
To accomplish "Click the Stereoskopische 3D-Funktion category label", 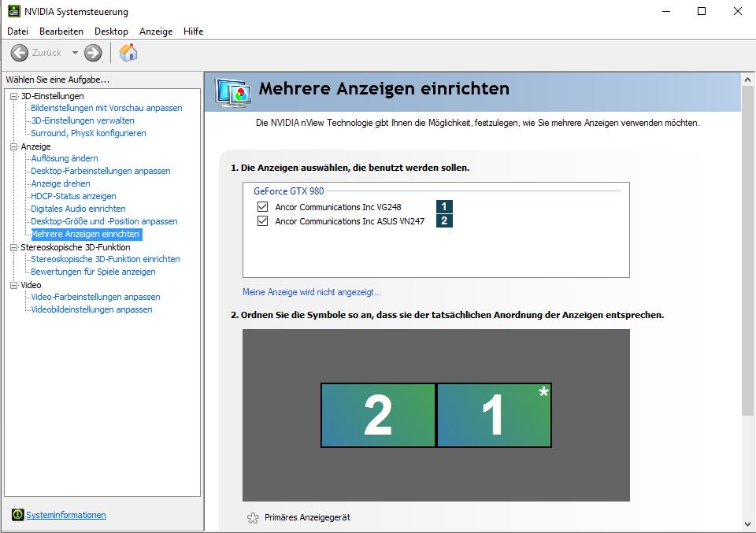I will [x=76, y=247].
